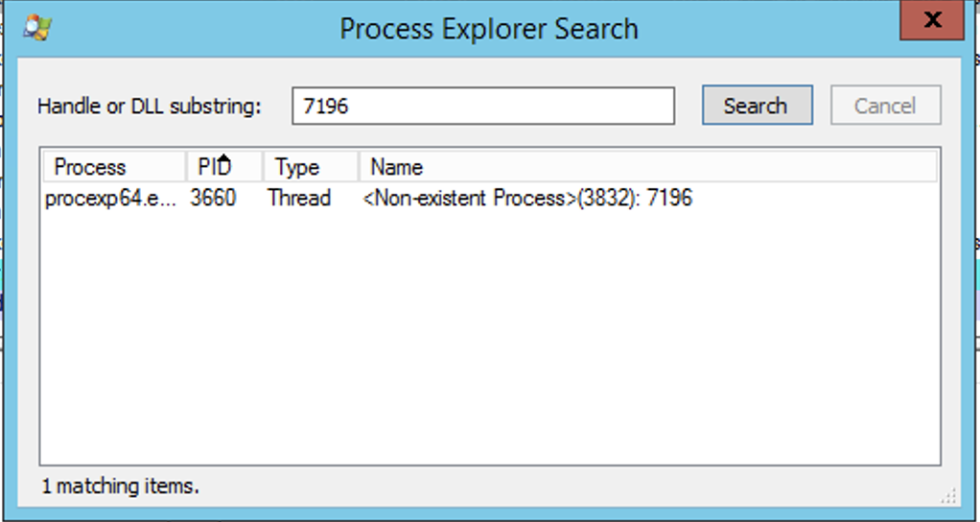Click empty area of the results list
Screen dimensions: 980x522
pos(489,336)
